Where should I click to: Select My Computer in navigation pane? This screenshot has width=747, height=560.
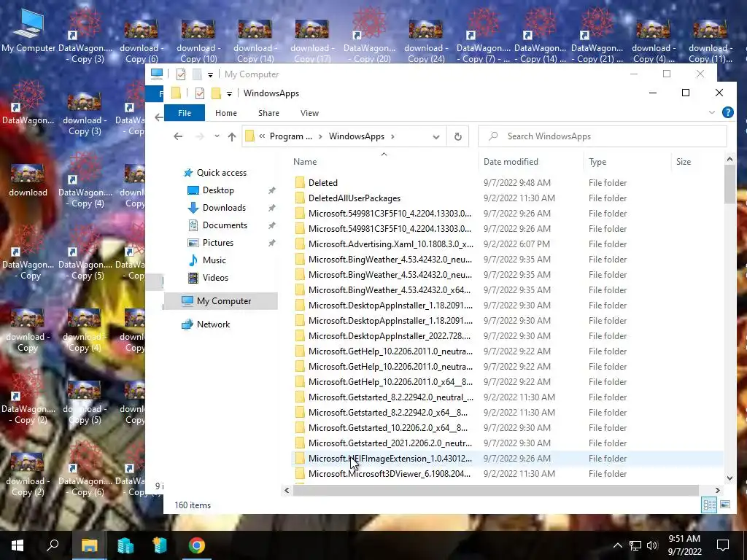click(220, 301)
